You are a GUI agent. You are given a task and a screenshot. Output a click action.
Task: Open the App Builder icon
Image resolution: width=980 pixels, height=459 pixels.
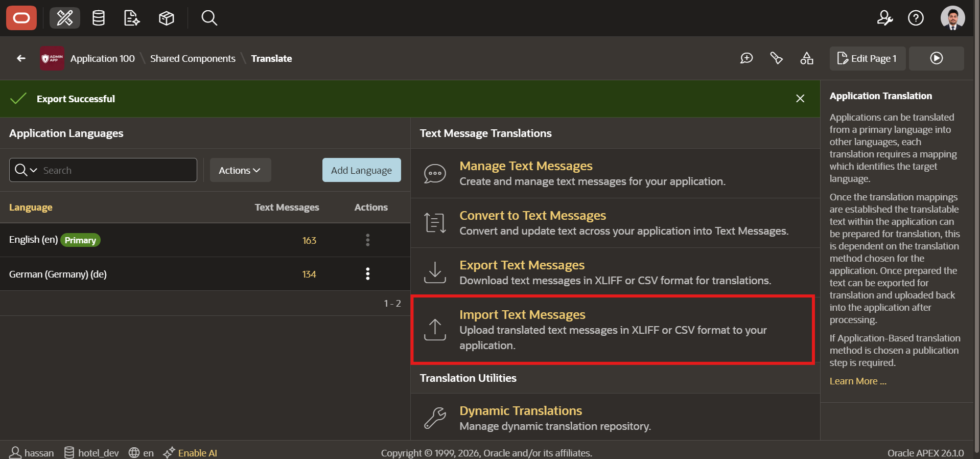tap(65, 18)
